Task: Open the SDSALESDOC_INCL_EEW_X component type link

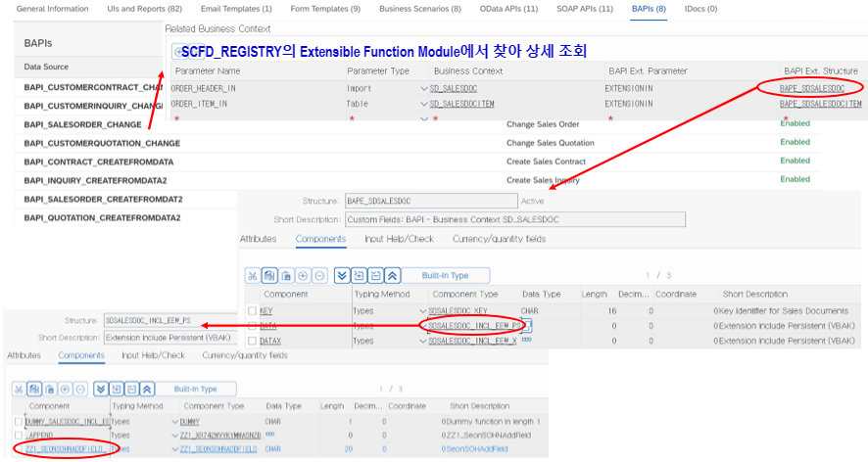Action: pyautogui.click(x=472, y=341)
